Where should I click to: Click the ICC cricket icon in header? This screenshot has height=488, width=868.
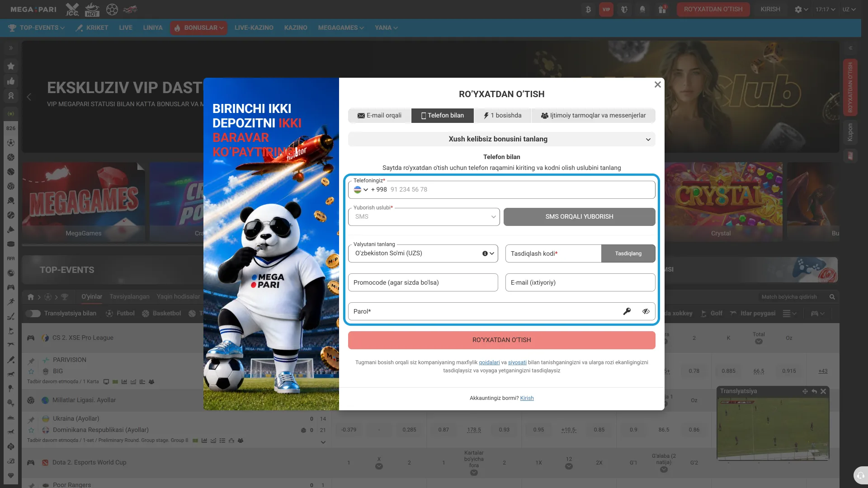click(72, 9)
